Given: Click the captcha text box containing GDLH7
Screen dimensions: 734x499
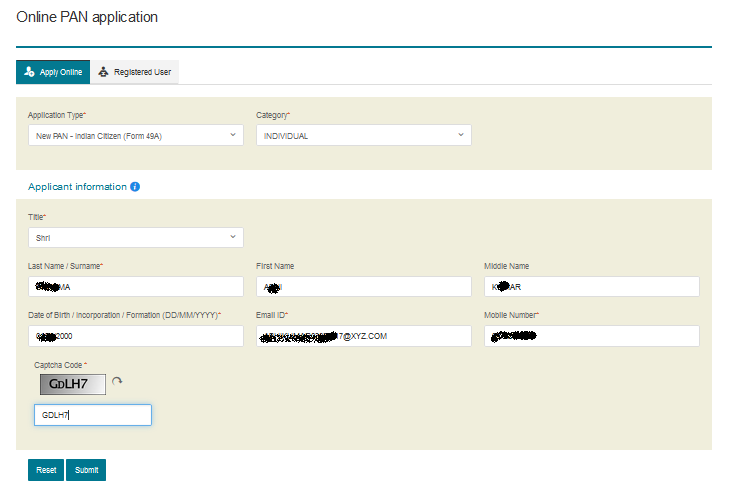Looking at the screenshot, I should pos(92,415).
